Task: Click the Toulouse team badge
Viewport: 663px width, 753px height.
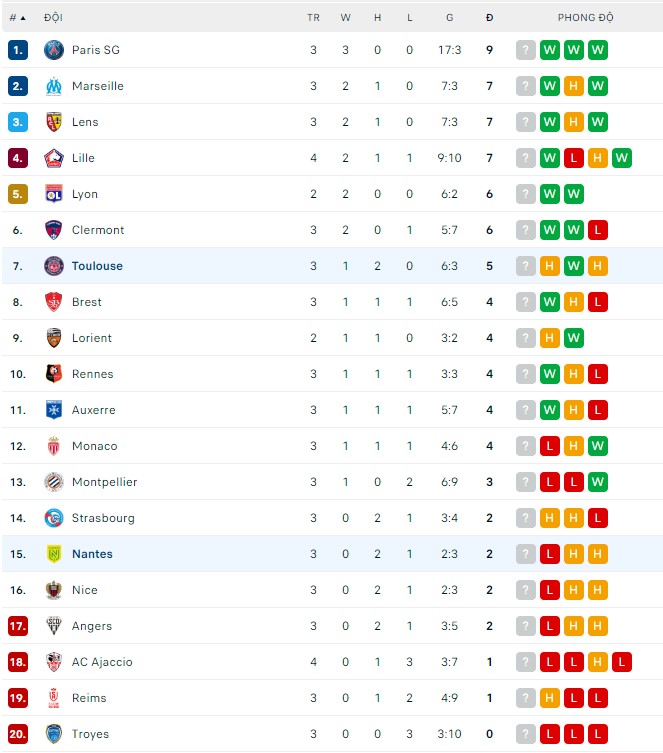Action: [54, 266]
